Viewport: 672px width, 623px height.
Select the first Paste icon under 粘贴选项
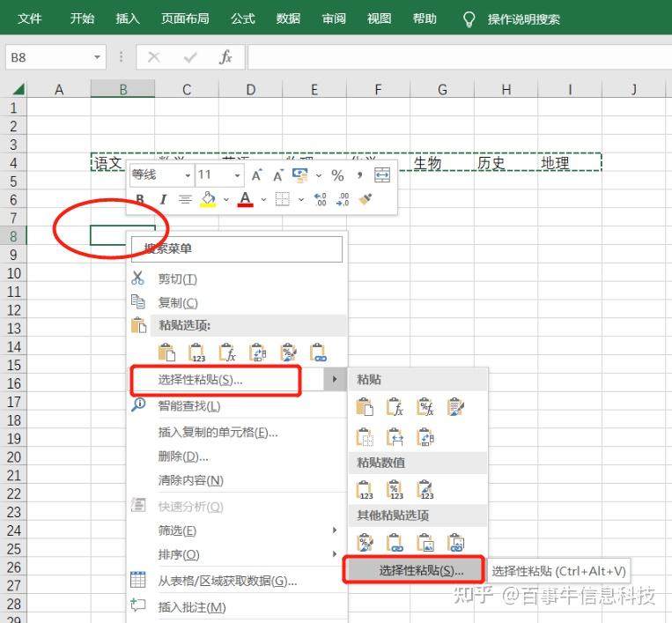point(166,352)
